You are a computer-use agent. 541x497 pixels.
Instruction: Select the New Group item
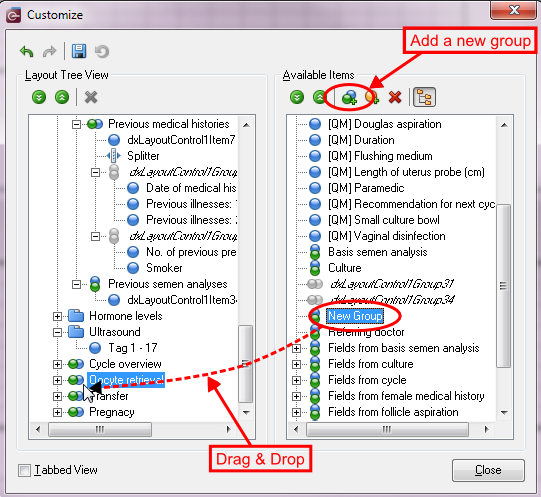pos(355,316)
